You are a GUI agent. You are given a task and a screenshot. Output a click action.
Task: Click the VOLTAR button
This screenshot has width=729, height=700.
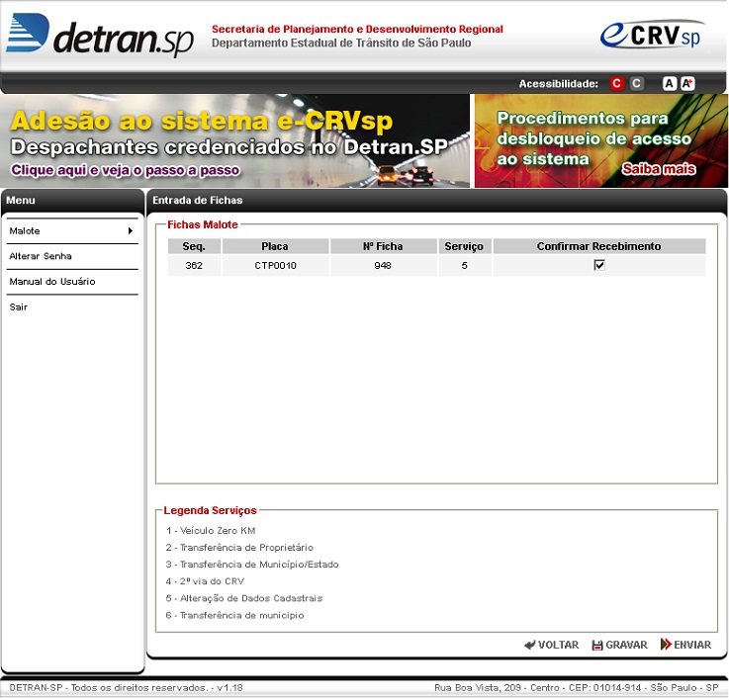551,646
